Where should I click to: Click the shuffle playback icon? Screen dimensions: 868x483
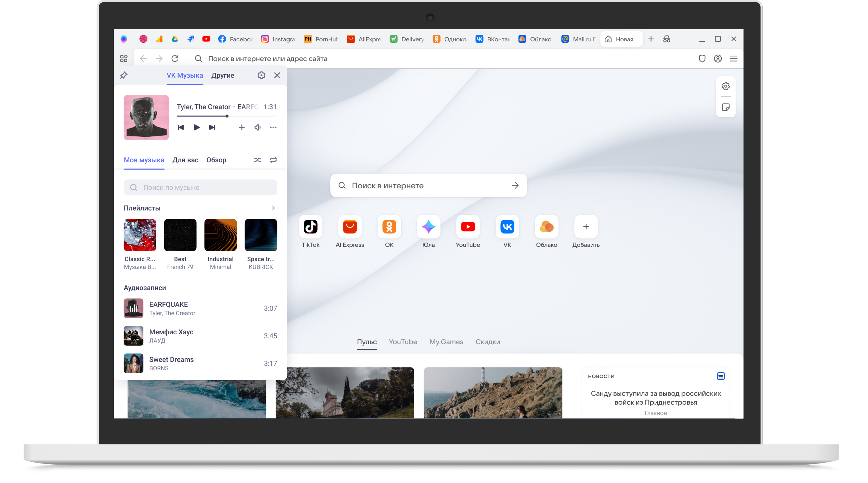coord(258,160)
